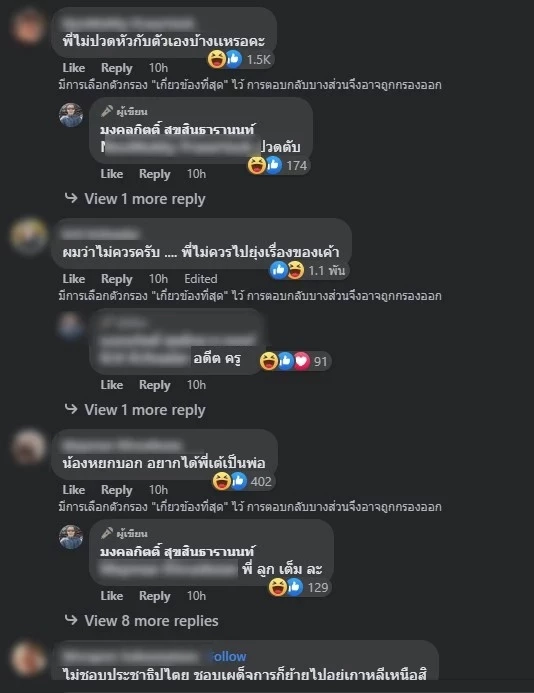Click the Follow link on the bottom comment

point(229,657)
